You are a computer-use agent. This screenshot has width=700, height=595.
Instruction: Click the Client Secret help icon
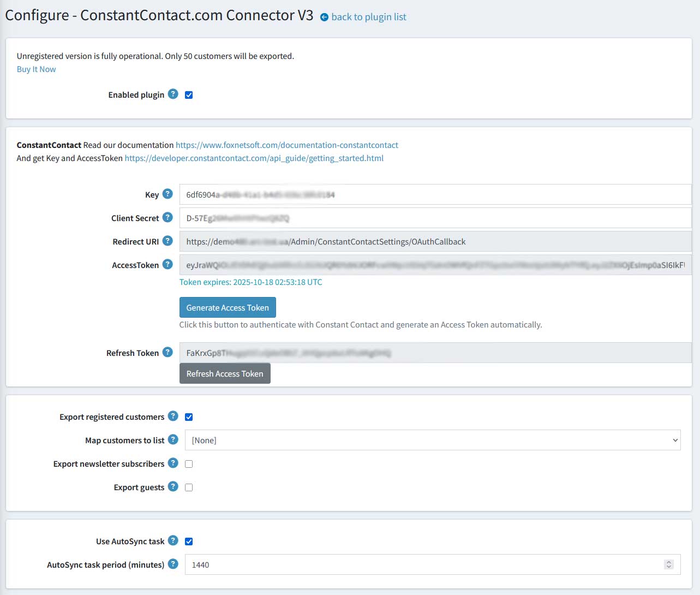167,217
